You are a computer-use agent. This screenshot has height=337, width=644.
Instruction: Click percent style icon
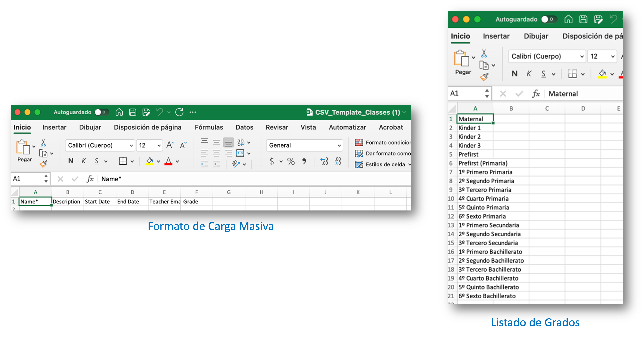pyautogui.click(x=291, y=161)
